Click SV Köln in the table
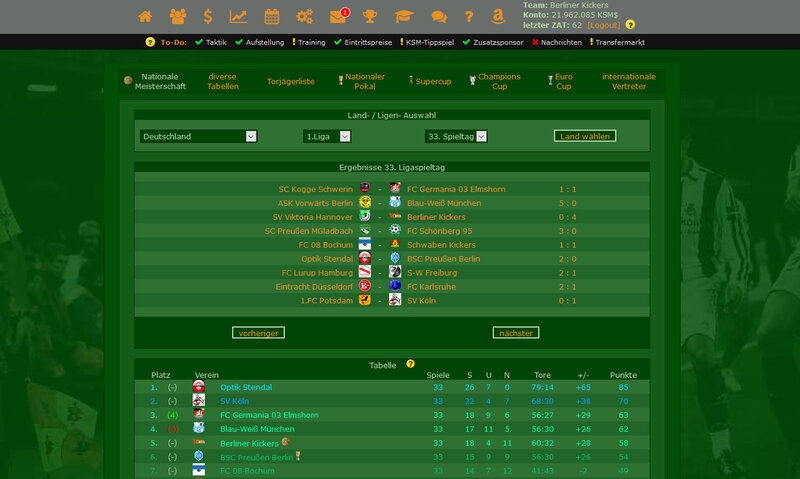Screen dimensions: 800x479 (x=234, y=401)
